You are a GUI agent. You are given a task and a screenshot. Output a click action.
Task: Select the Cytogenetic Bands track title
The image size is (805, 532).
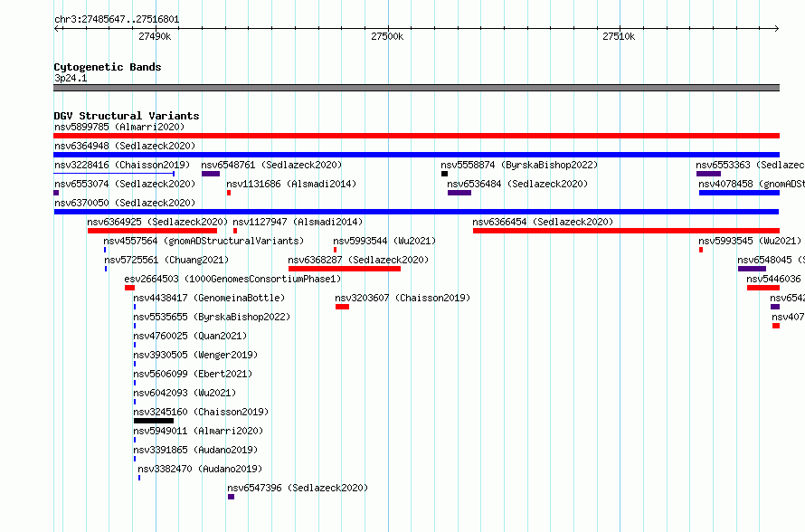point(108,67)
